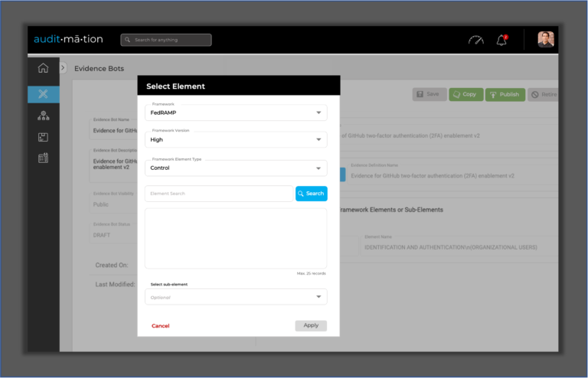Open user profile avatar menu
The image size is (588, 378).
pyautogui.click(x=545, y=40)
